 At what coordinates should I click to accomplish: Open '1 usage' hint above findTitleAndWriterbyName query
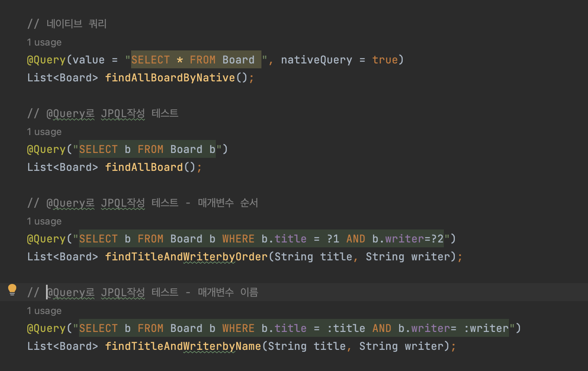[x=44, y=311]
